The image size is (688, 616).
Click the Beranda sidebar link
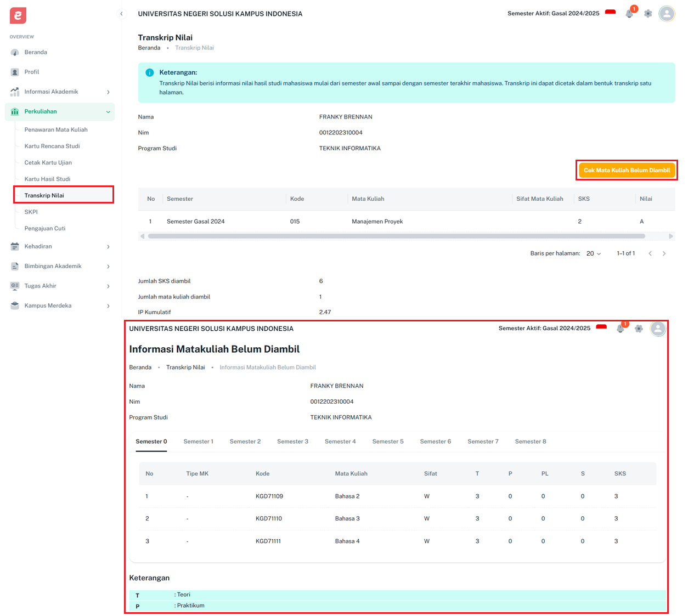pos(36,53)
